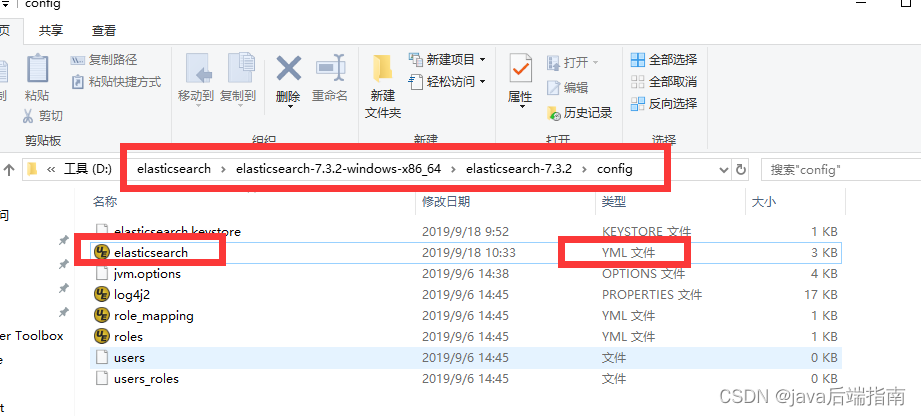Click the Edit (编辑) ribbon button
The height and width of the screenshot is (416, 921).
567,88
